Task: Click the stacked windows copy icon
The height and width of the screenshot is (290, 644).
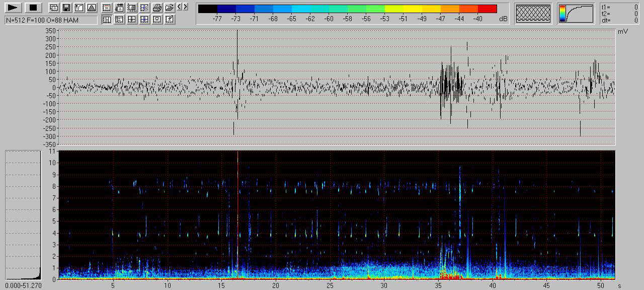Action: [x=54, y=8]
